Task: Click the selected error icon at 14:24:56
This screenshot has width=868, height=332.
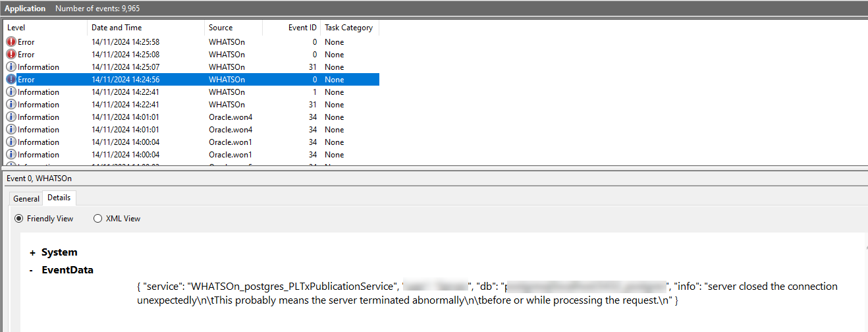Action: tap(11, 80)
